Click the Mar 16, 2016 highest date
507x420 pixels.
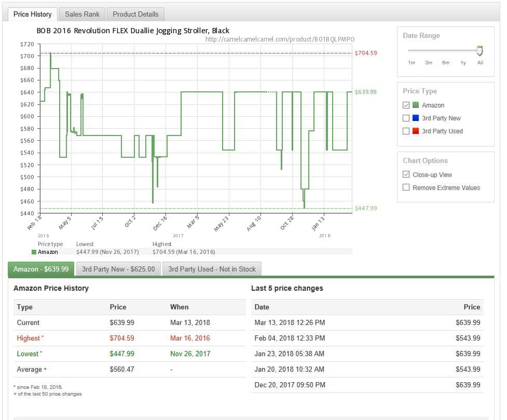click(190, 338)
